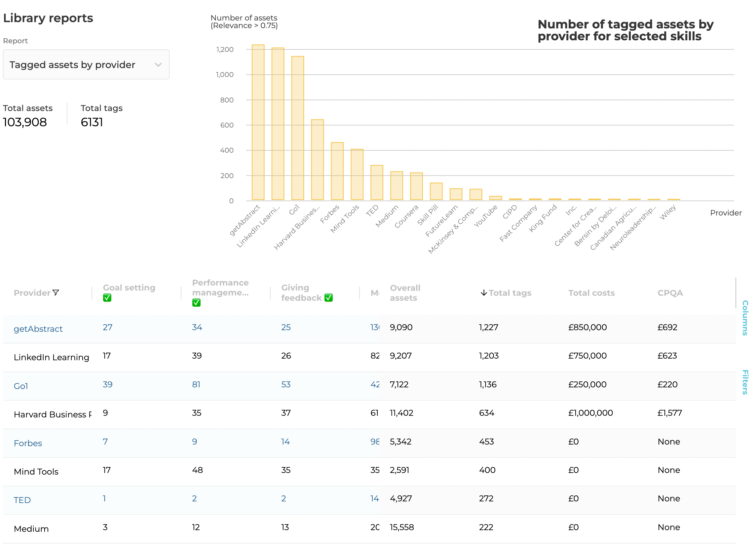Screen dimensions: 756x544
Task: Select the TED bar in the chart
Action: click(x=377, y=183)
